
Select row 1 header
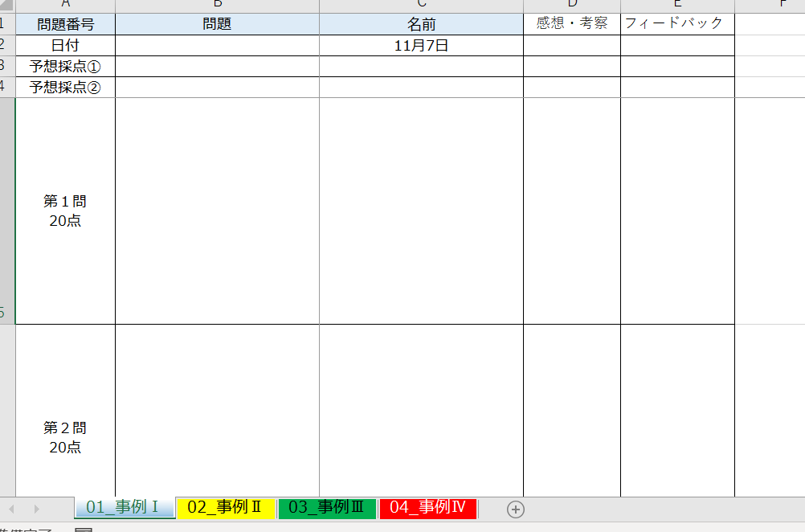tap(7, 23)
